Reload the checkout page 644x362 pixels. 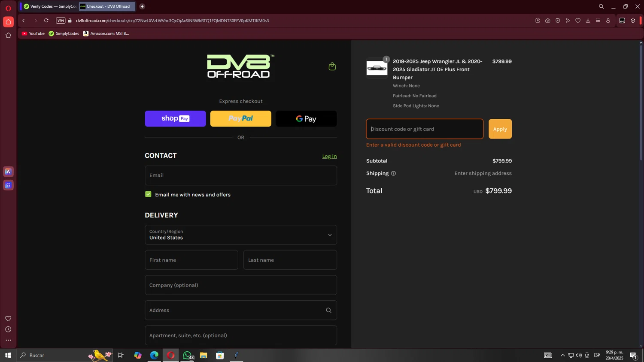(46, 21)
